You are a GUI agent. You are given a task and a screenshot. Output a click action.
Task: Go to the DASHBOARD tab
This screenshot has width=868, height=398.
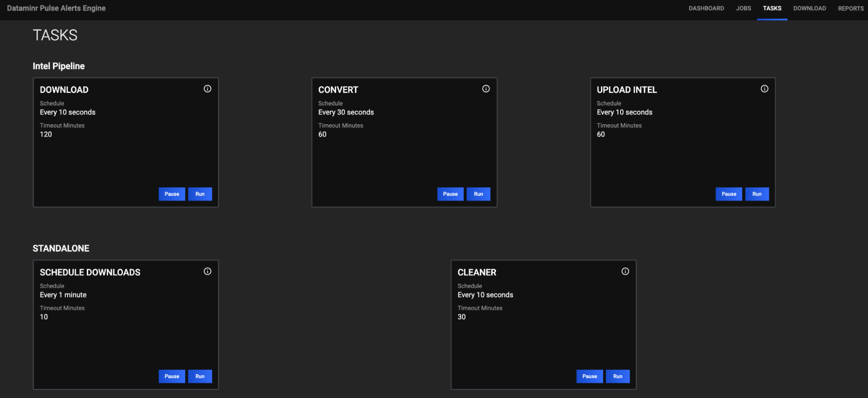(706, 8)
